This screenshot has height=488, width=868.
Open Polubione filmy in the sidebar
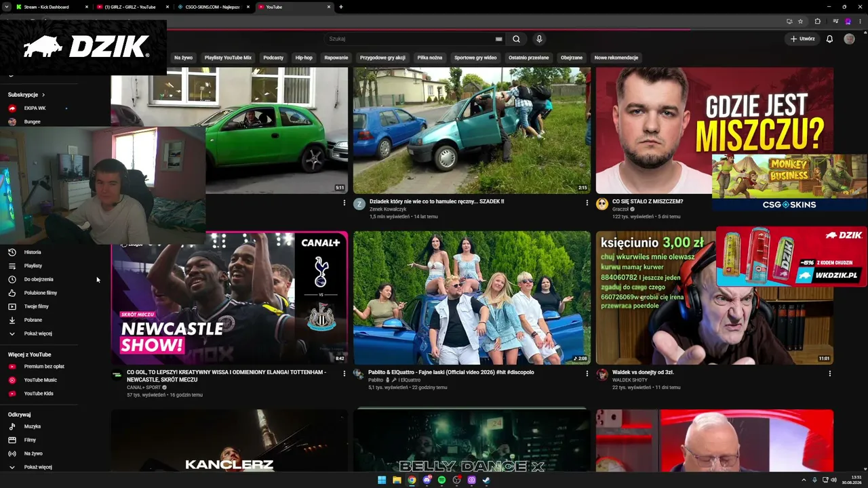coord(40,293)
